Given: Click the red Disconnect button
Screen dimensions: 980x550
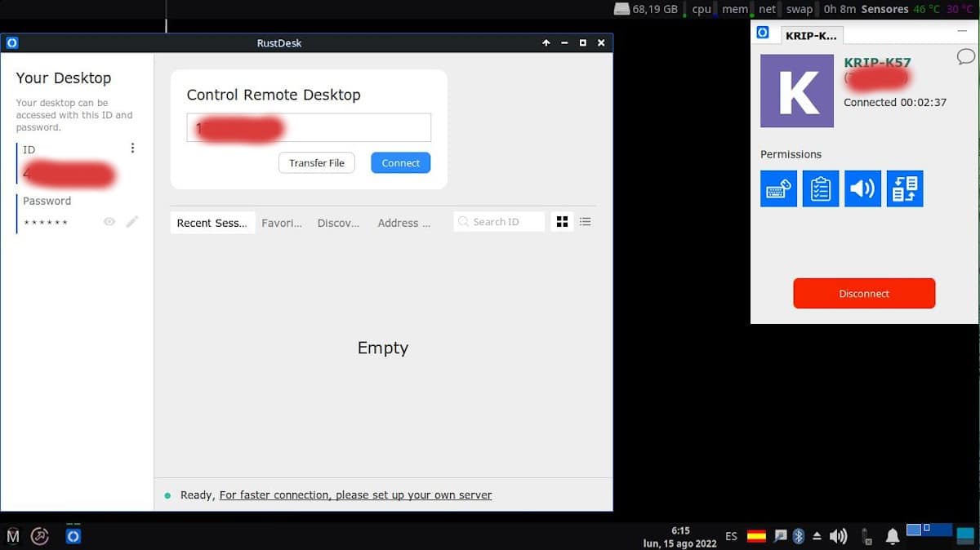Looking at the screenshot, I should point(864,294).
